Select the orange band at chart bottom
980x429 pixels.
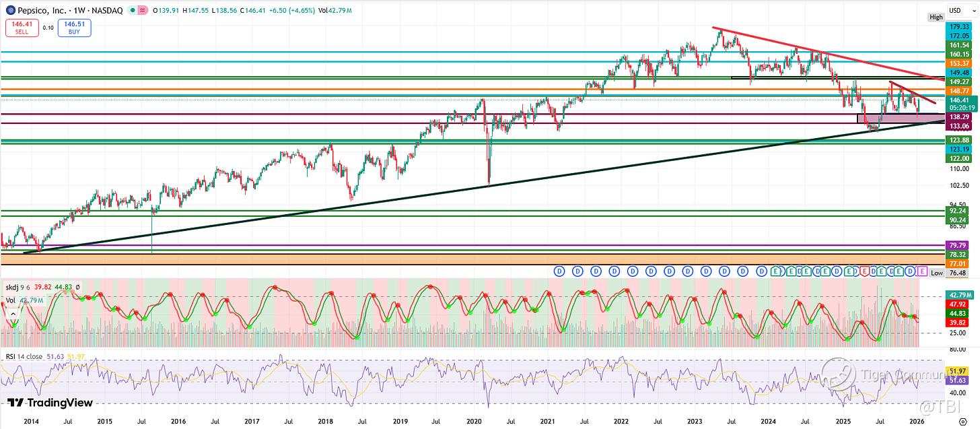pos(471,259)
